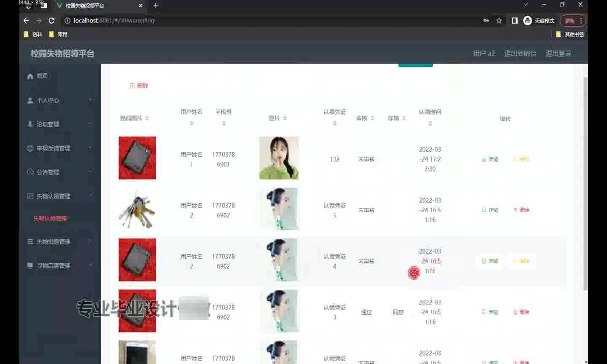Click the 通过 audit status cell
607x364 pixels.
(366, 312)
